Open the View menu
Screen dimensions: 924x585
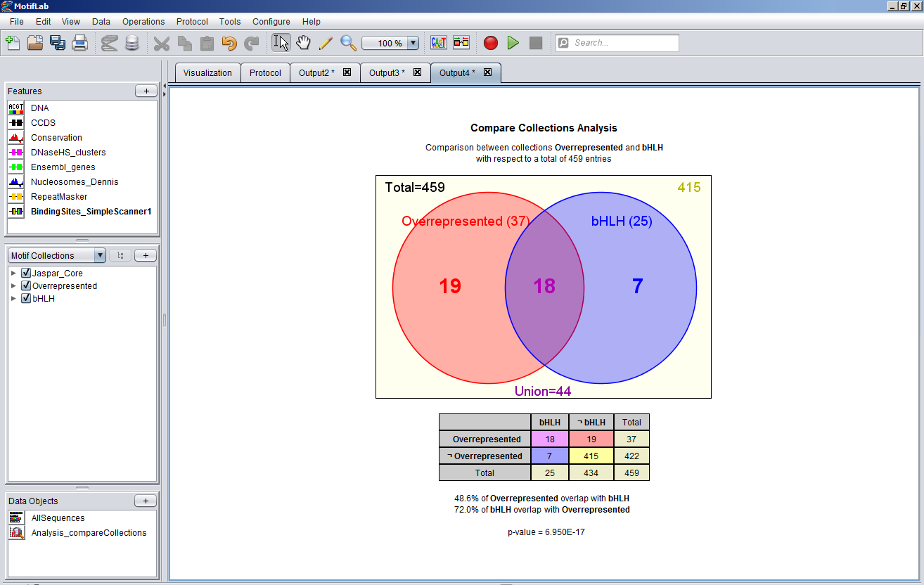(71, 21)
